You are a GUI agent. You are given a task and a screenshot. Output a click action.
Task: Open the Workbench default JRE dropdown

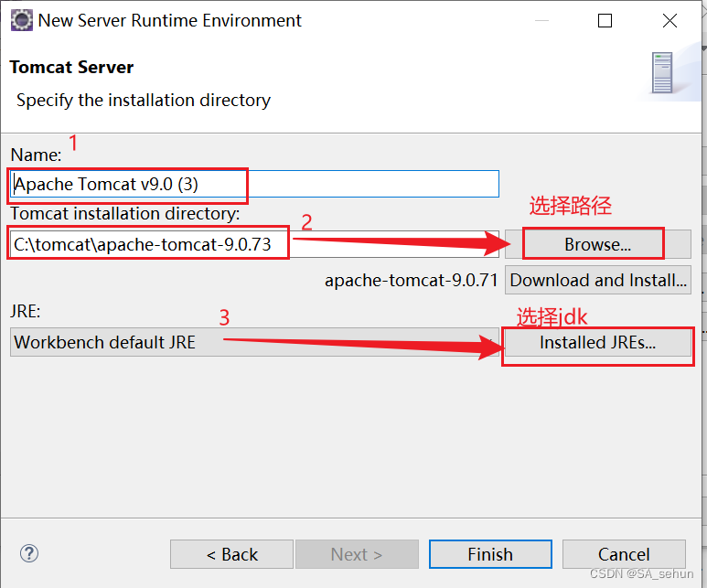click(x=254, y=342)
